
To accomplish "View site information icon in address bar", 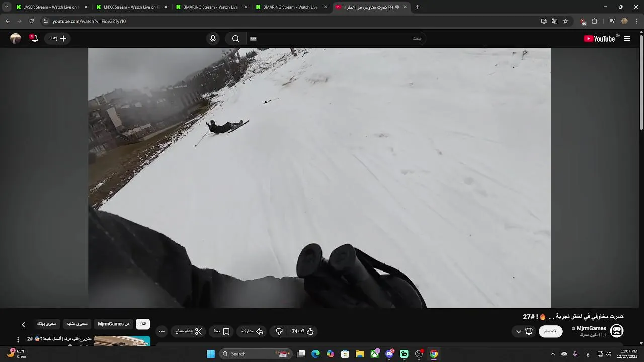I will tap(46, 21).
